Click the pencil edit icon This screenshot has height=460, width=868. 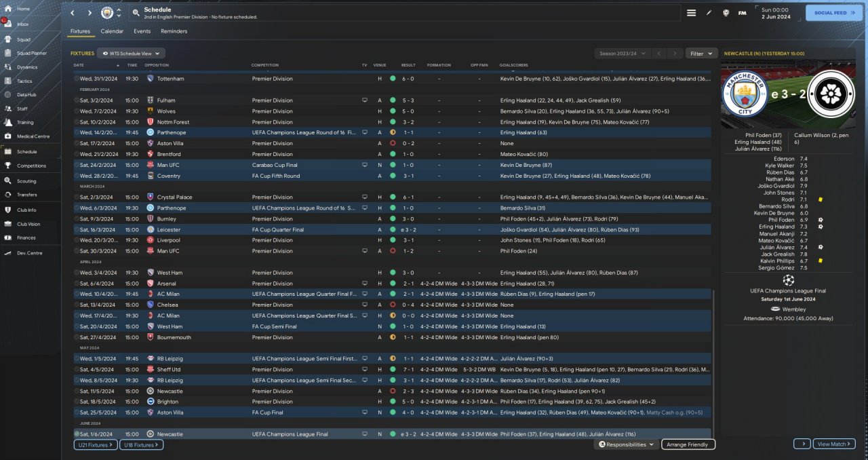point(709,13)
